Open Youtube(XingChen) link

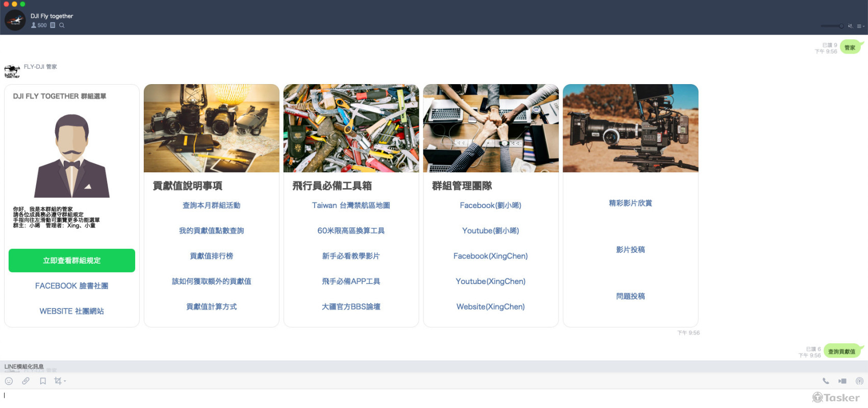pos(491,282)
